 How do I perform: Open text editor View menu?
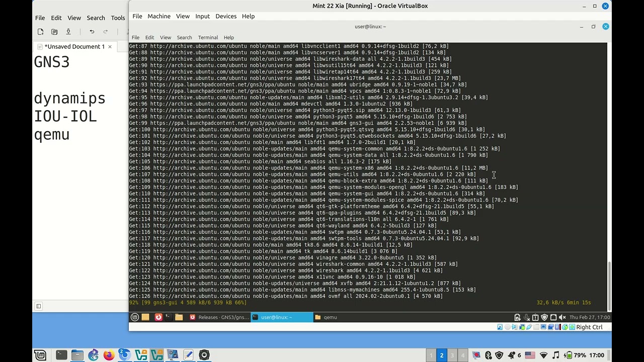coord(74,18)
